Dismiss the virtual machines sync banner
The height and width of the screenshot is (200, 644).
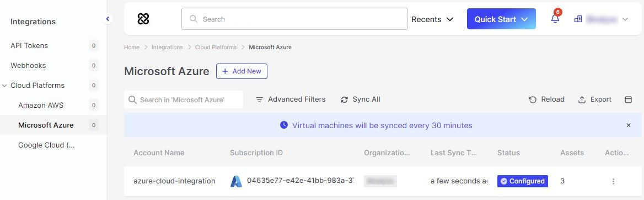[x=629, y=125]
